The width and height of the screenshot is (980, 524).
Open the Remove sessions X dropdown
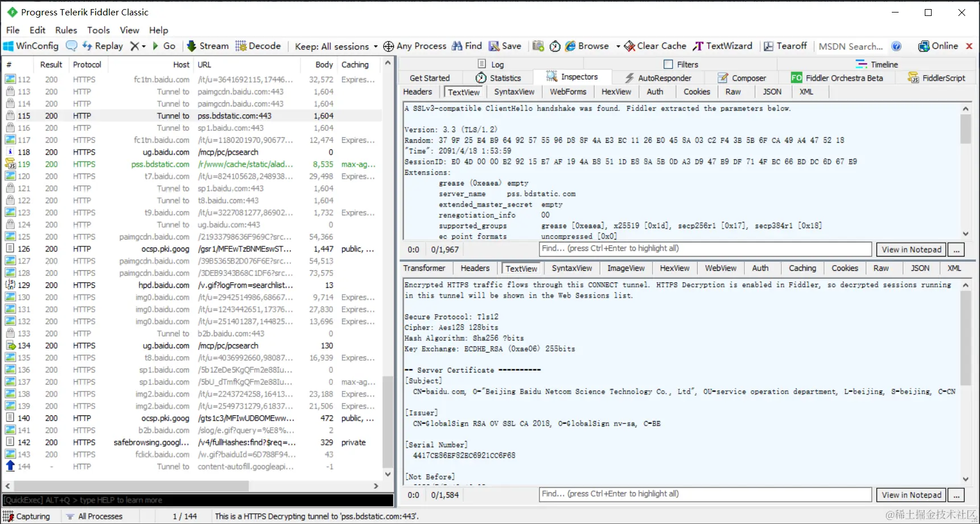pos(138,46)
